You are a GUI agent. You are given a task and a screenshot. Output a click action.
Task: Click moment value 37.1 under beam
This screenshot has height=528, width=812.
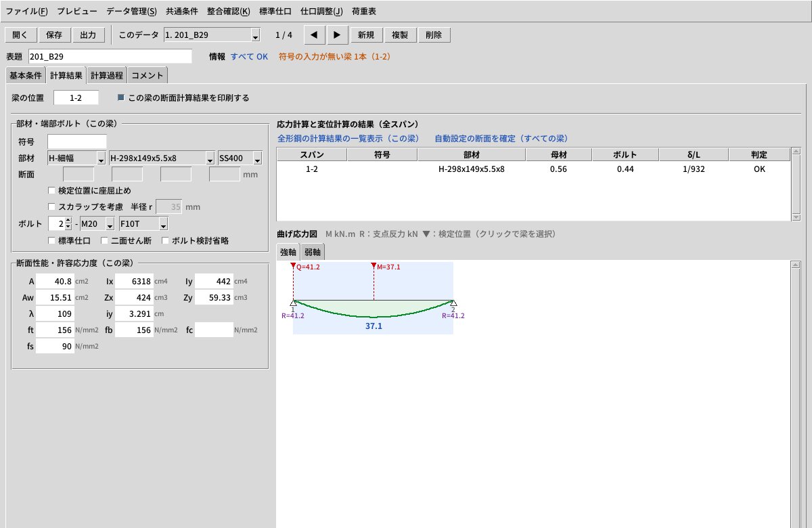pyautogui.click(x=374, y=326)
